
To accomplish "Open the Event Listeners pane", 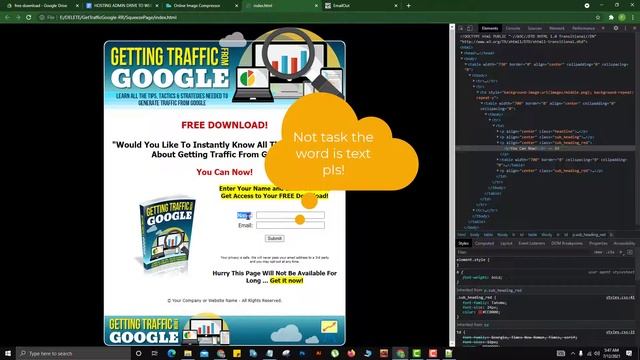I will tap(531, 243).
